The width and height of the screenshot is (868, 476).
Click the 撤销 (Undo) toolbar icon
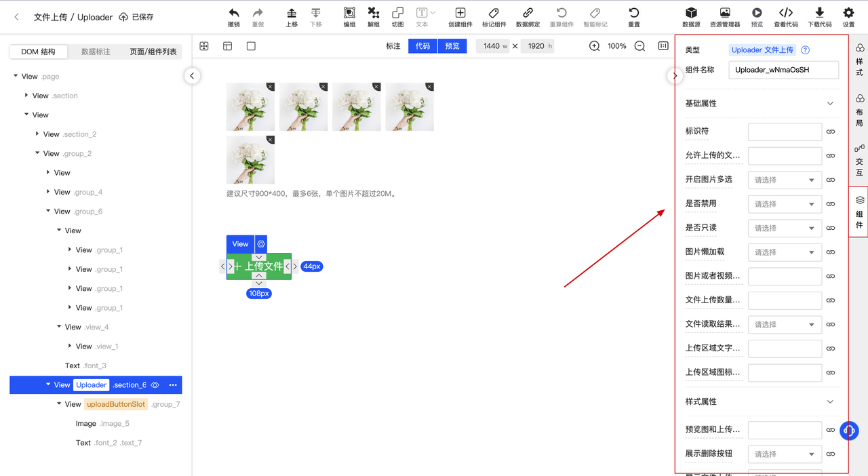(x=234, y=14)
